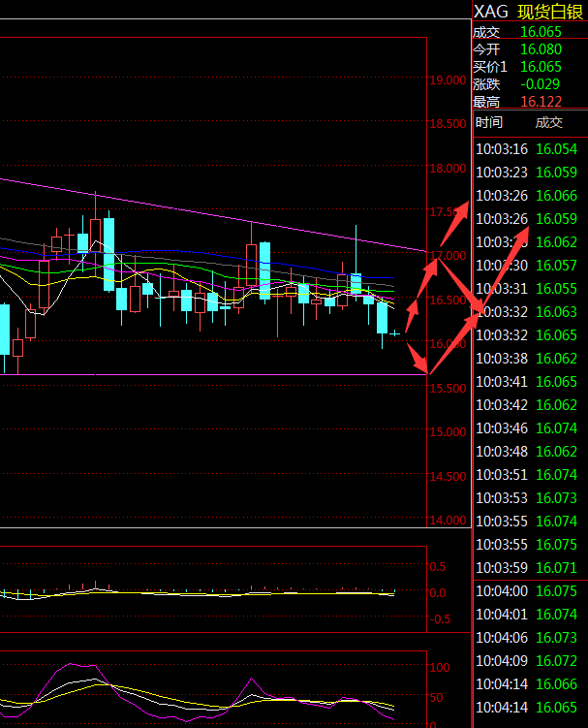
Task: Select the 买价1 quote row
Action: click(531, 67)
